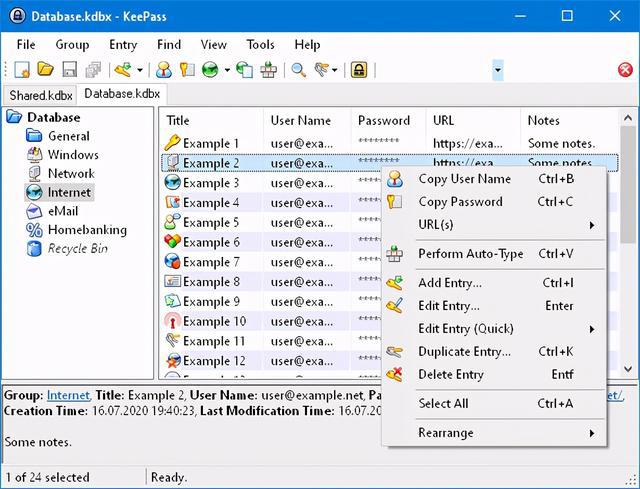Expand the Edit Entry (Quick) submenu
The height and width of the screenshot is (489, 640).
(x=494, y=329)
